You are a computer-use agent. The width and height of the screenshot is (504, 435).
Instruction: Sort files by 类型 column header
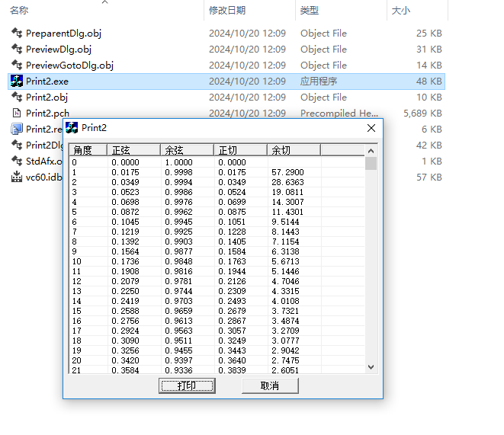(x=309, y=11)
